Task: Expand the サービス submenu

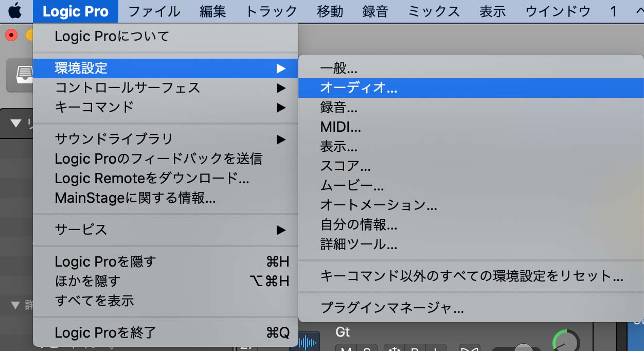Action: click(166, 230)
